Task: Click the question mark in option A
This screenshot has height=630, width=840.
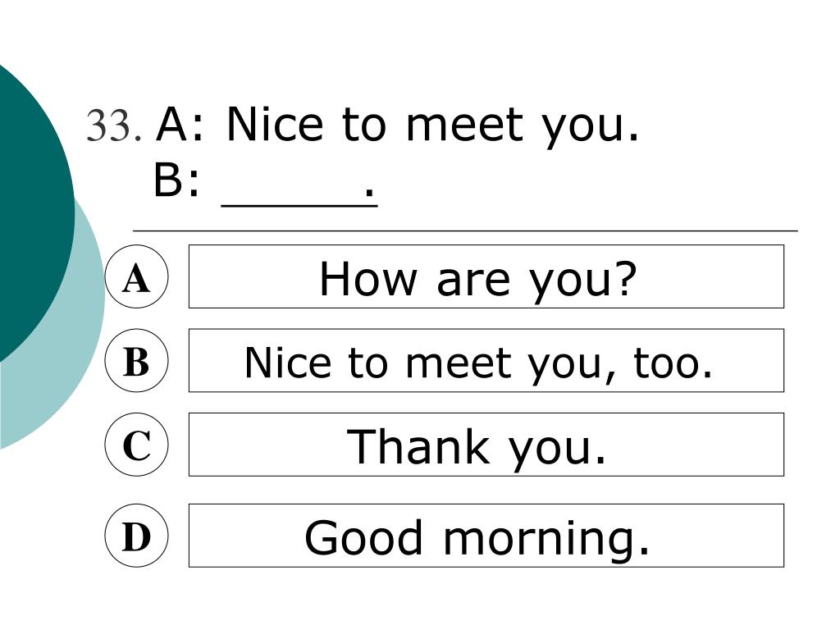Action: coord(625,279)
